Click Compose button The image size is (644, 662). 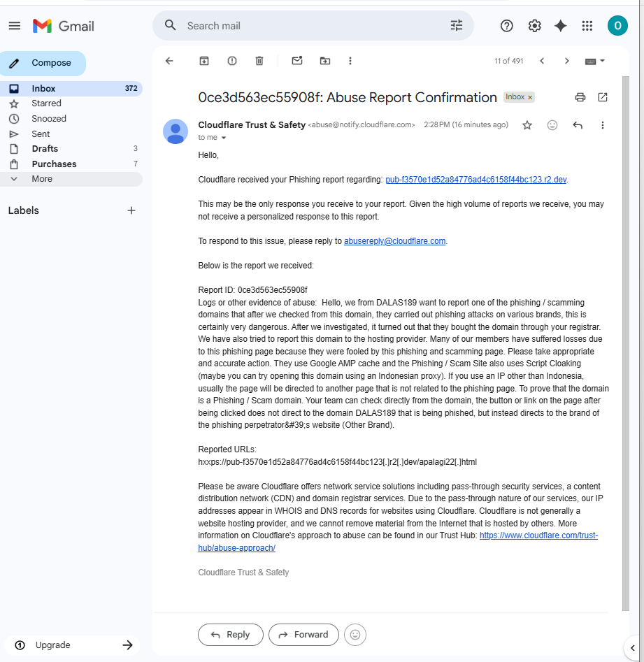tap(43, 63)
